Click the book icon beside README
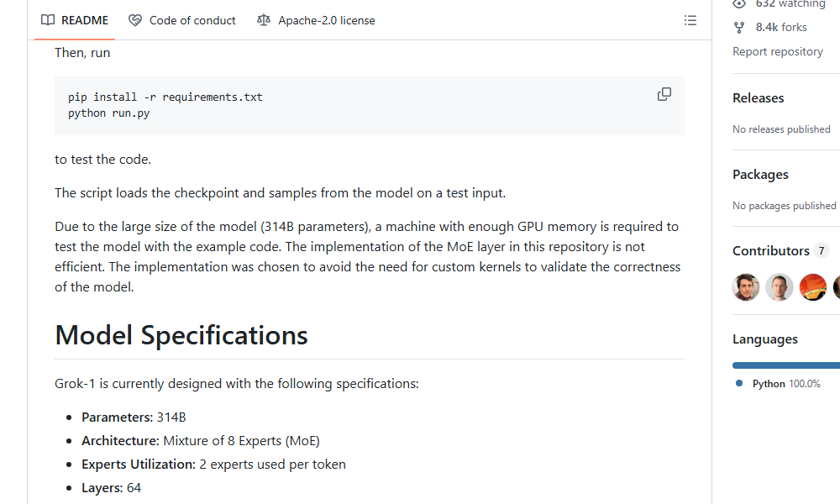Viewport: 840px width, 504px height. pyautogui.click(x=48, y=20)
